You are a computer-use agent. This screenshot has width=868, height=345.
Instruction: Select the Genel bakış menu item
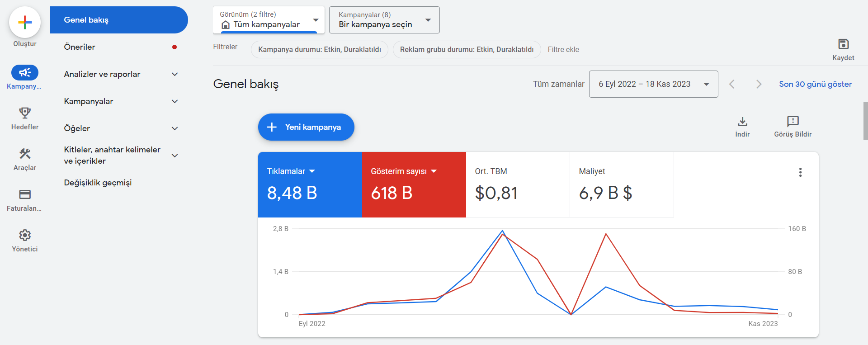(x=119, y=20)
